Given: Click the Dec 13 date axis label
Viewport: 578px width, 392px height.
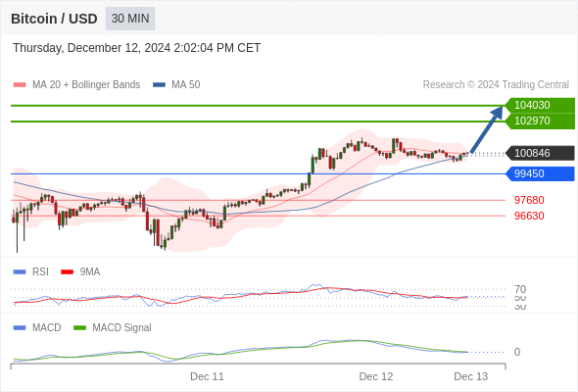Looking at the screenshot, I should pos(471,376).
